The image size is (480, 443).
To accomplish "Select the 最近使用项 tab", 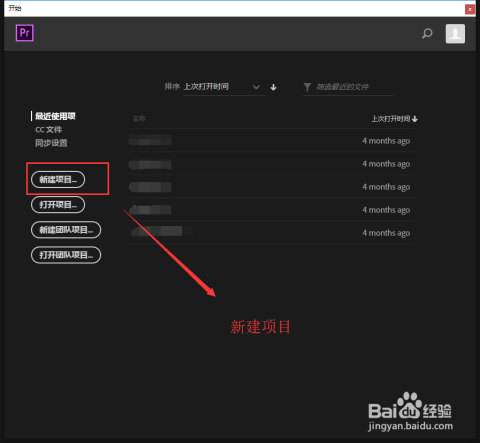I will [55, 116].
